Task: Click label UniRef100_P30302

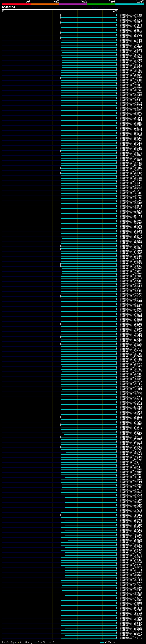Action: click(x=131, y=618)
